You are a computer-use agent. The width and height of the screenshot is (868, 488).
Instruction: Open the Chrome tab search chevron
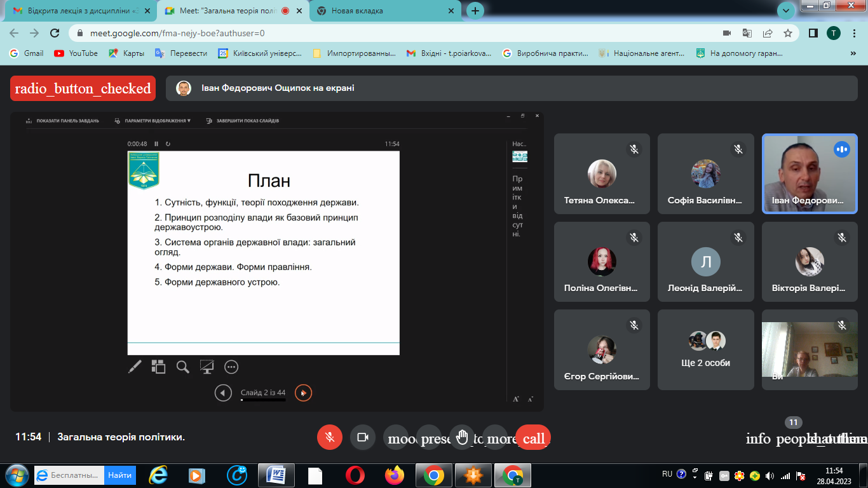coord(787,10)
